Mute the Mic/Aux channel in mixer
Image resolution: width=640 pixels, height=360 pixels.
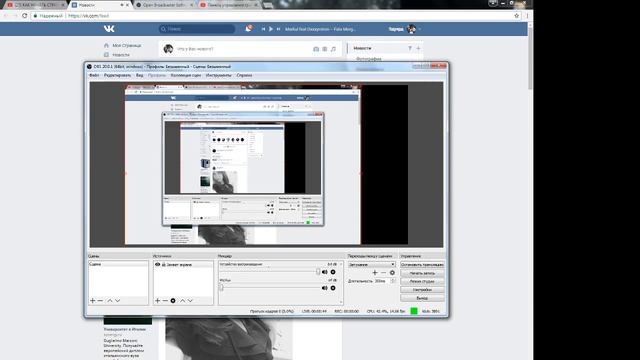click(x=324, y=288)
